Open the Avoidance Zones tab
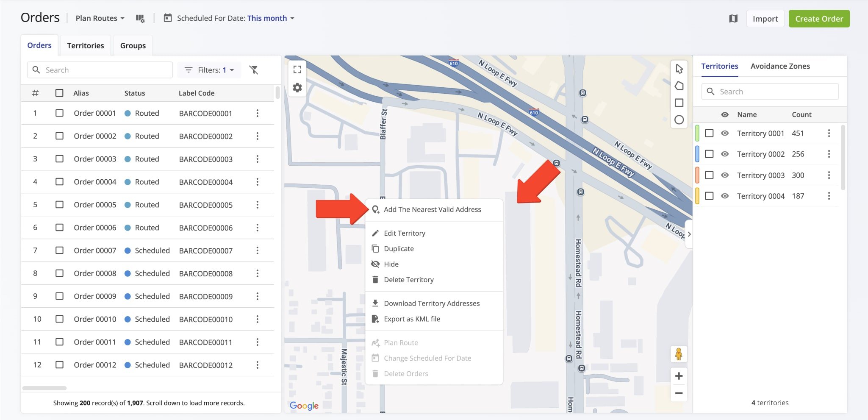The height and width of the screenshot is (420, 868). coord(780,66)
